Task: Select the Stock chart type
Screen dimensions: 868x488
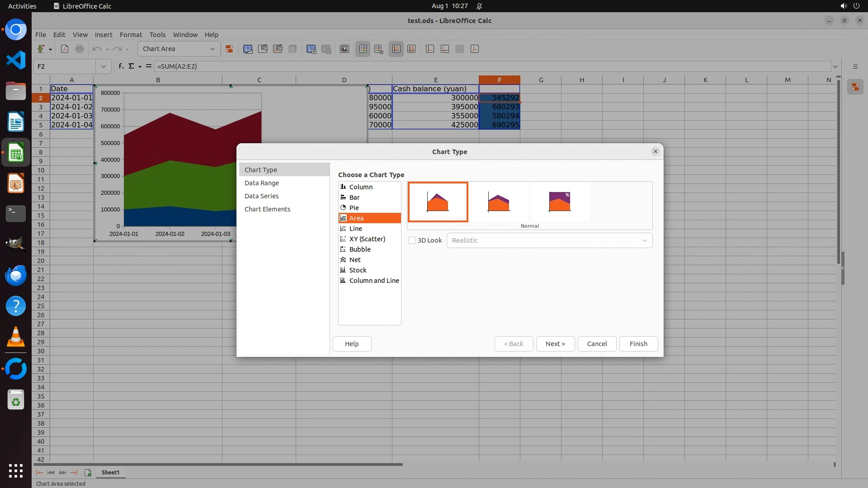Action: click(358, 270)
